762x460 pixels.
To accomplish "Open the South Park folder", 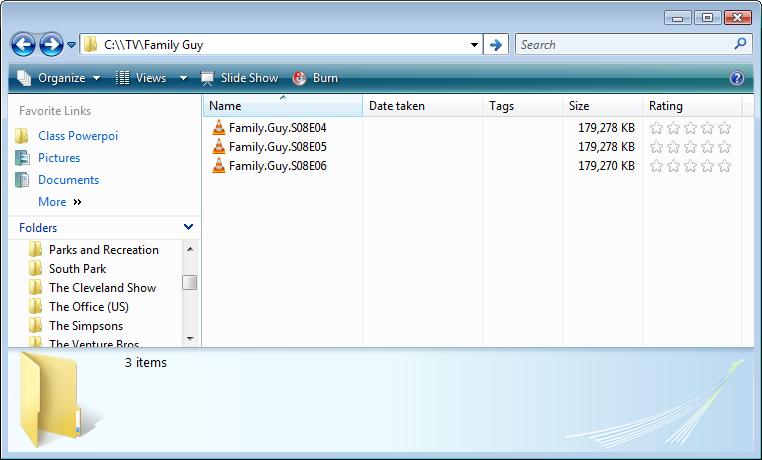I will pyautogui.click(x=77, y=269).
